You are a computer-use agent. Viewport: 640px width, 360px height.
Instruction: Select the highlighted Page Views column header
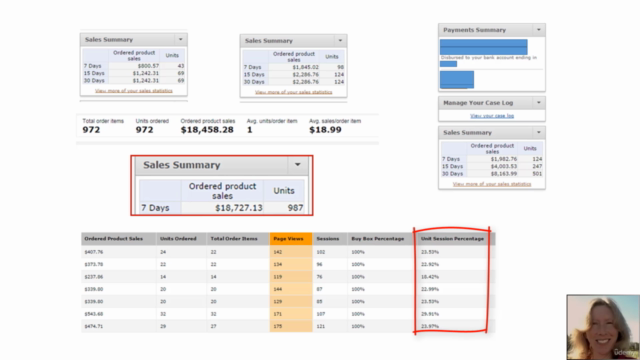pos(291,239)
